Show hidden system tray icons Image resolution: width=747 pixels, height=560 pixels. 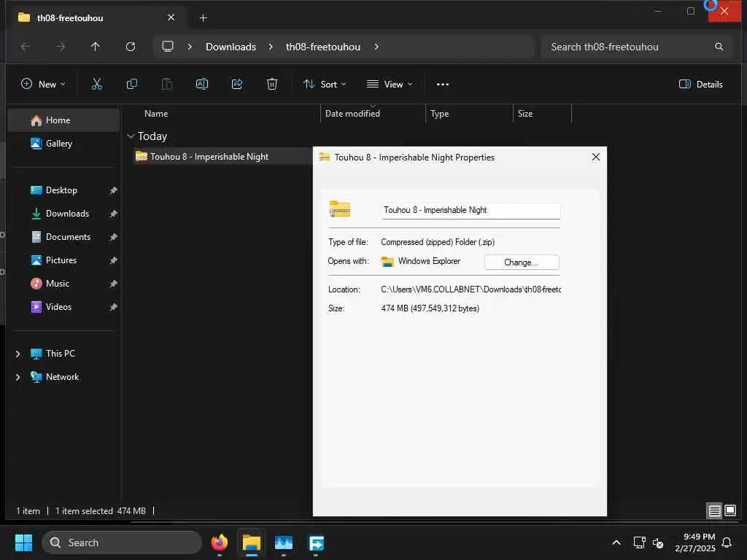click(616, 542)
